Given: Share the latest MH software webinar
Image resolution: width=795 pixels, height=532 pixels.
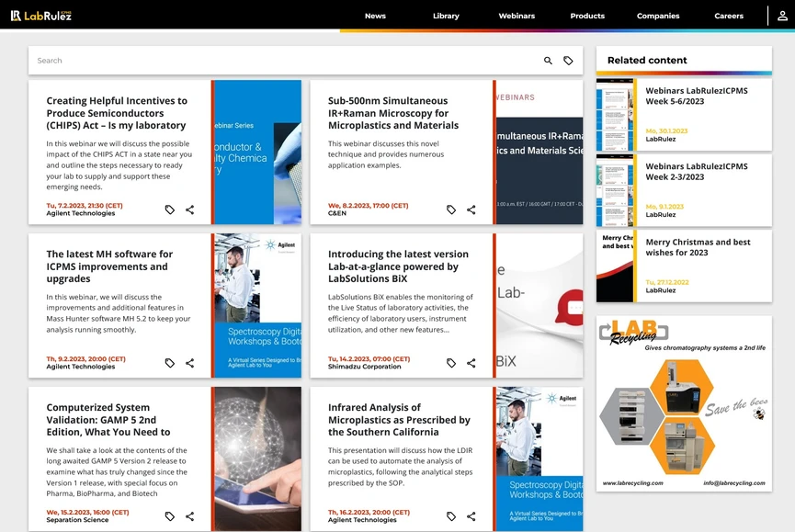Looking at the screenshot, I should 189,363.
